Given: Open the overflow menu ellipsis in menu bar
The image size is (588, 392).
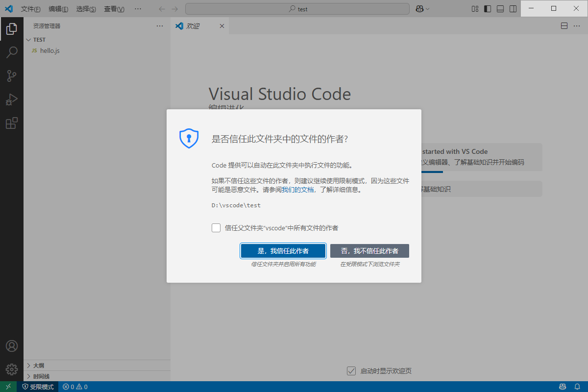Looking at the screenshot, I should (x=138, y=9).
